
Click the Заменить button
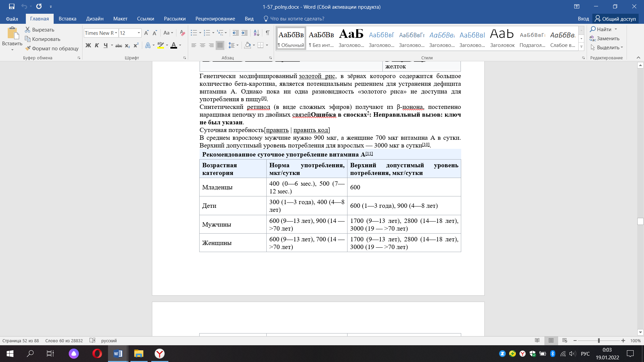(605, 39)
